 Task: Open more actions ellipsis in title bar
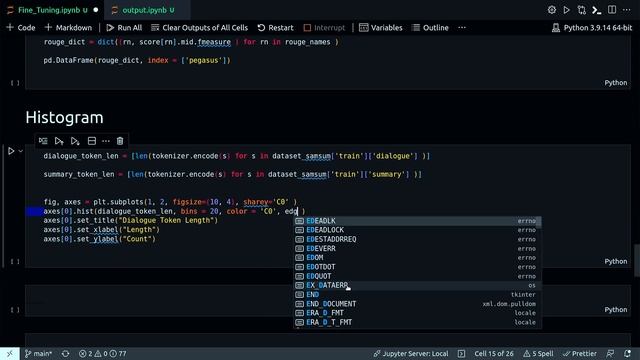(627, 10)
